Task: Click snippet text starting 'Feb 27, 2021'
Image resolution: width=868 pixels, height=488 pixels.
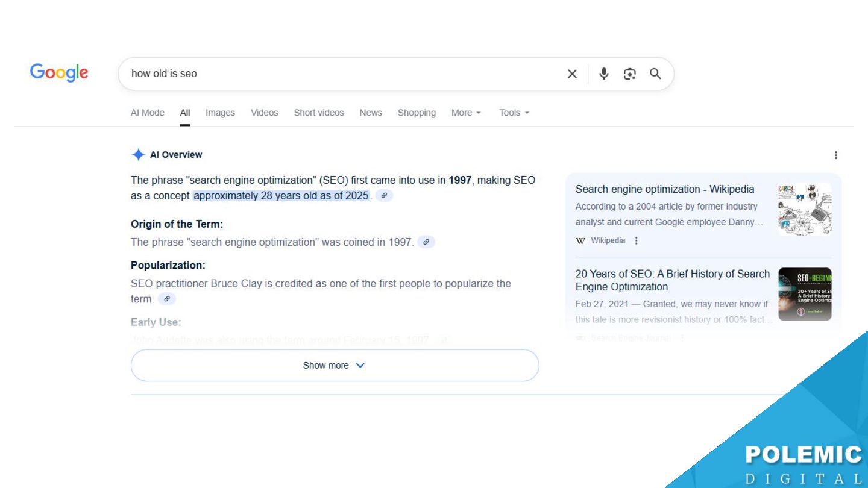Action: pyautogui.click(x=674, y=312)
